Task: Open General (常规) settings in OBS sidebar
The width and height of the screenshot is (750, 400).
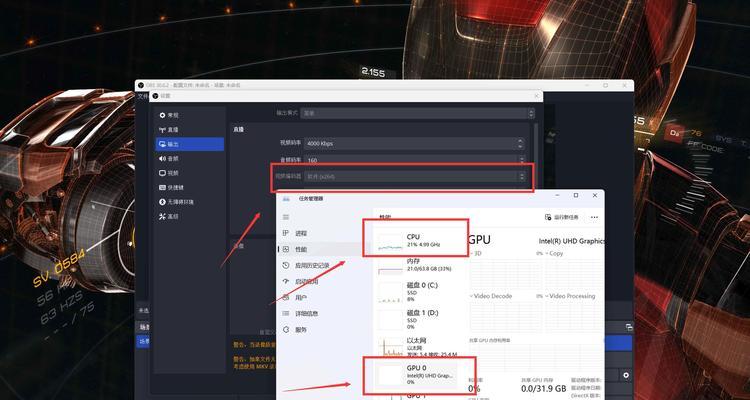Action: pyautogui.click(x=189, y=115)
